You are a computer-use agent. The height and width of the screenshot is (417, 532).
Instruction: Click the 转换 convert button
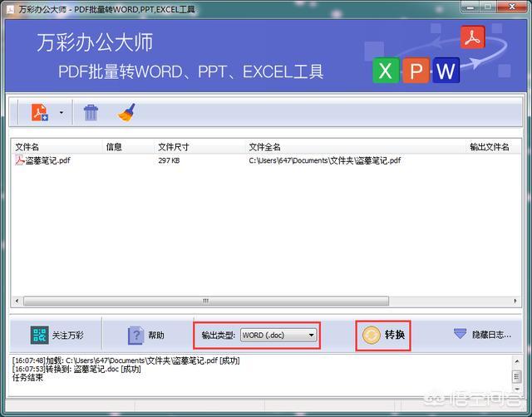383,335
